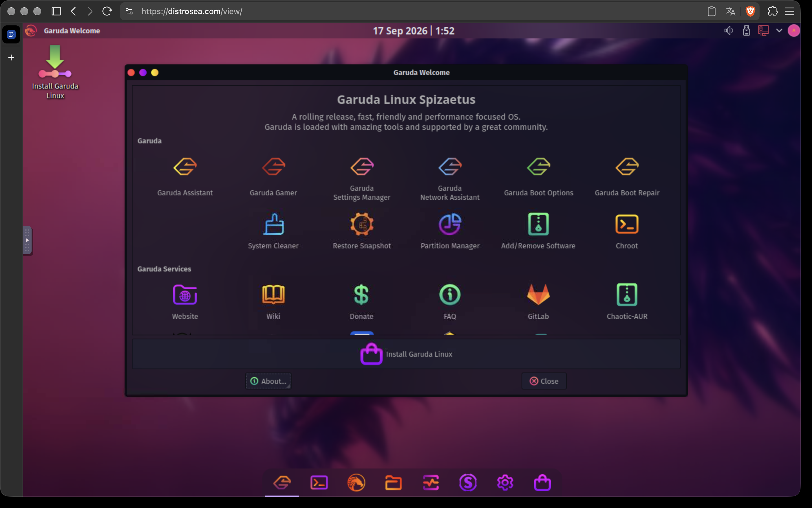This screenshot has height=508, width=812.
Task: Click the removable devices tray icon
Action: (746, 30)
